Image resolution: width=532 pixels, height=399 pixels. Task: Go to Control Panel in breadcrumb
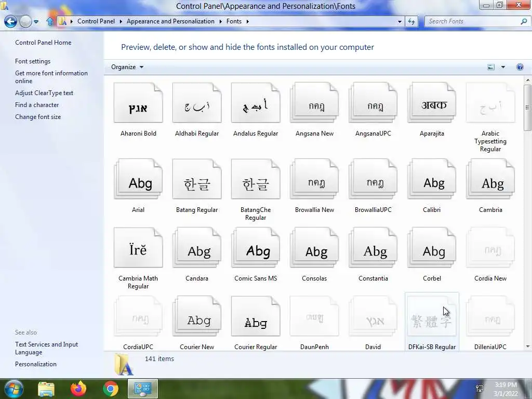click(x=96, y=21)
